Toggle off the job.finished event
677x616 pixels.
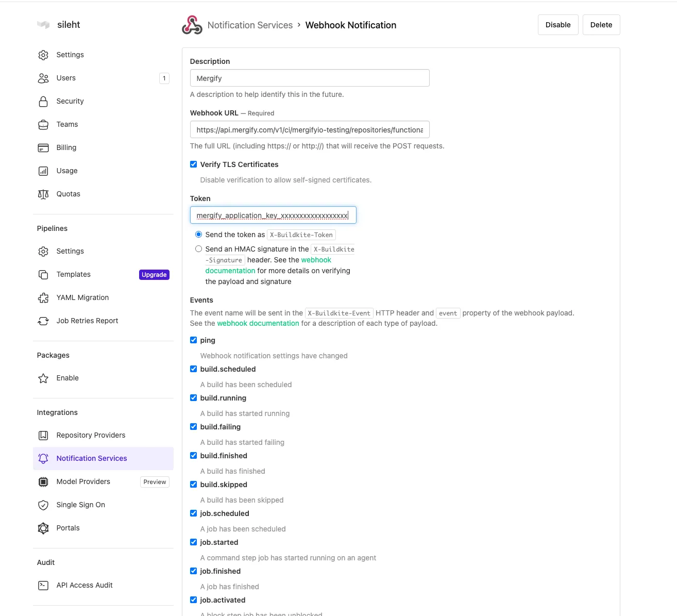point(194,571)
